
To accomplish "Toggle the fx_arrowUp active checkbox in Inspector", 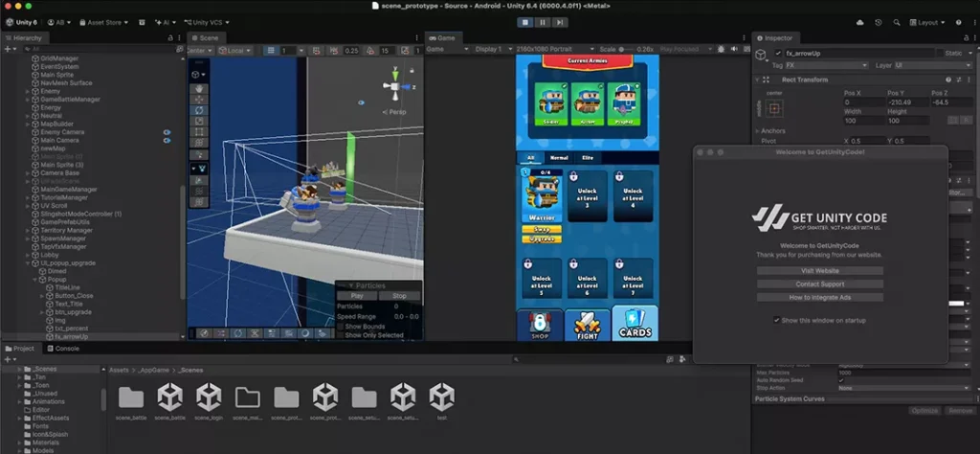I will point(778,53).
